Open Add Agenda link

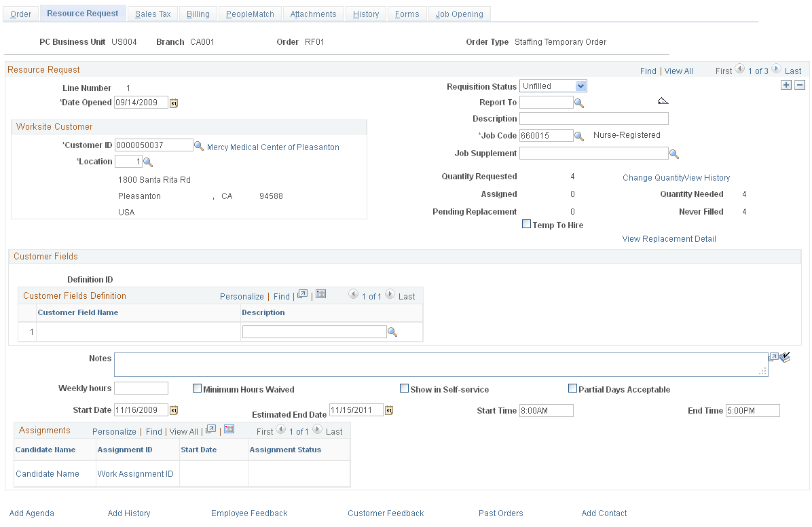[x=32, y=513]
